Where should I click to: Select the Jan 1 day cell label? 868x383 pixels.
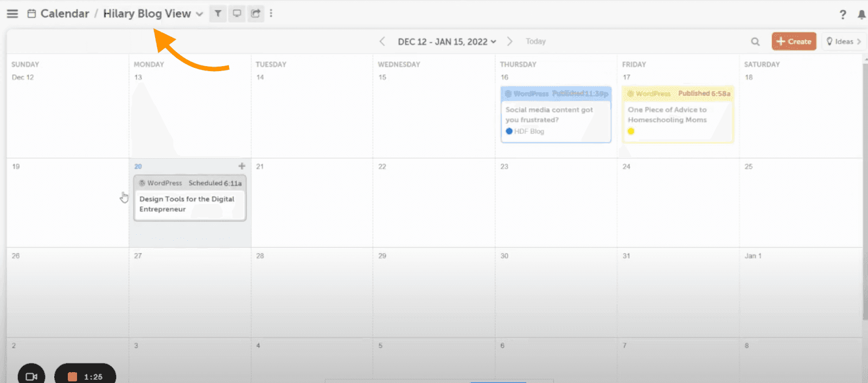753,256
